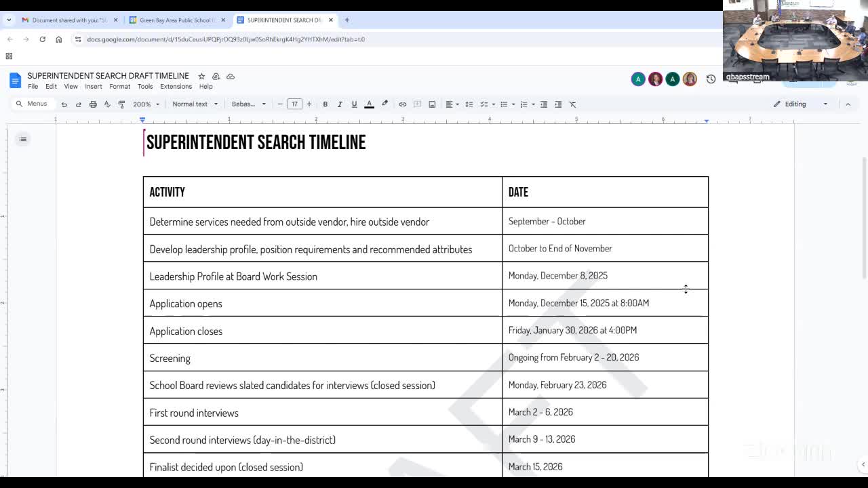Activate the paint format tool

coord(121,104)
